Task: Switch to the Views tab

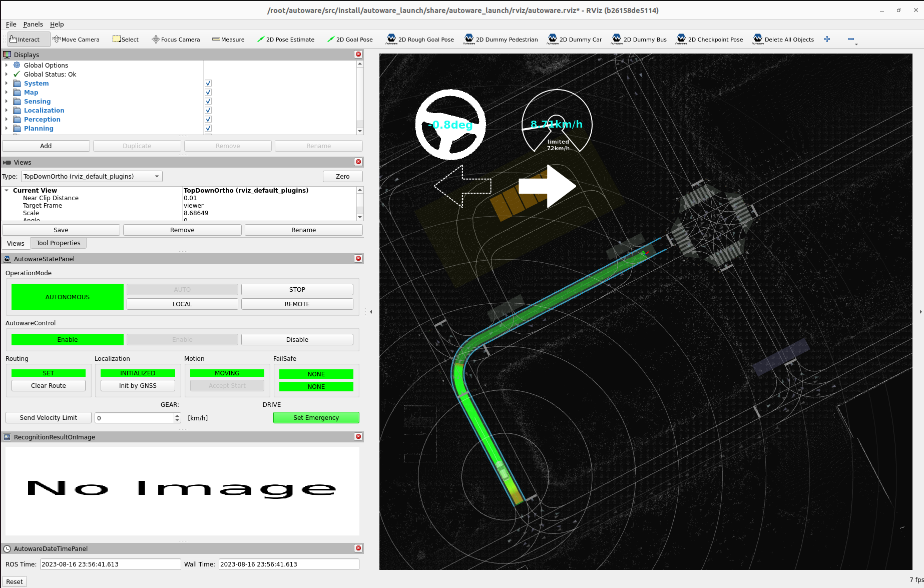Action: pos(16,243)
